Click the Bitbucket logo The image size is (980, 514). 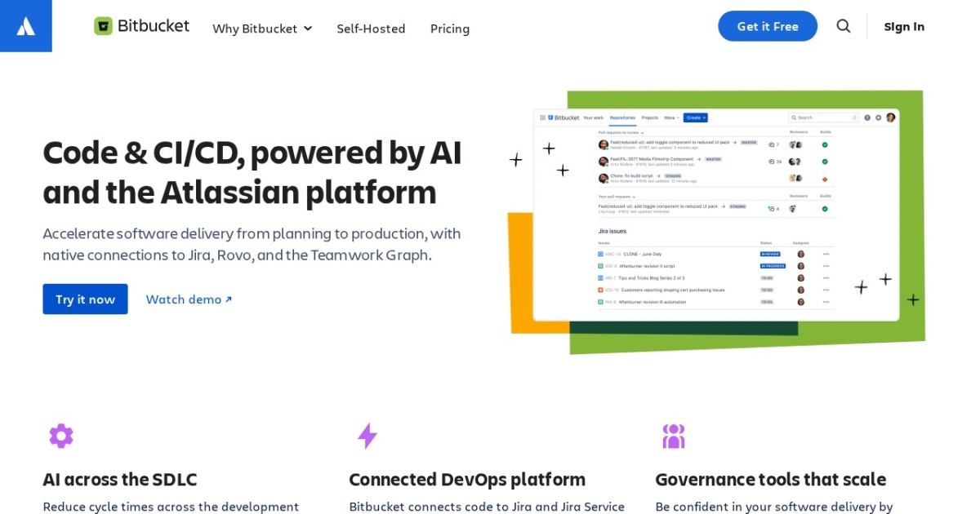click(141, 26)
